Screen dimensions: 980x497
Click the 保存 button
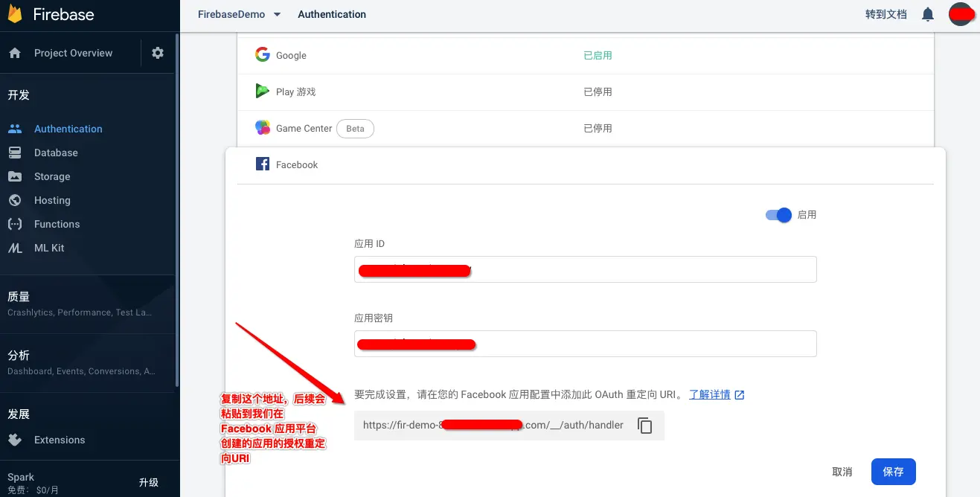coord(893,472)
